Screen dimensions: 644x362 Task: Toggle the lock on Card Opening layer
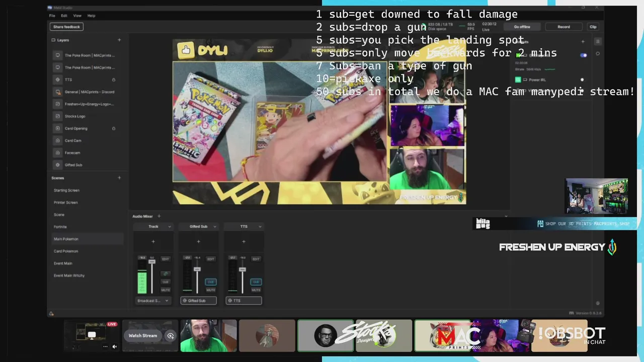tap(114, 128)
